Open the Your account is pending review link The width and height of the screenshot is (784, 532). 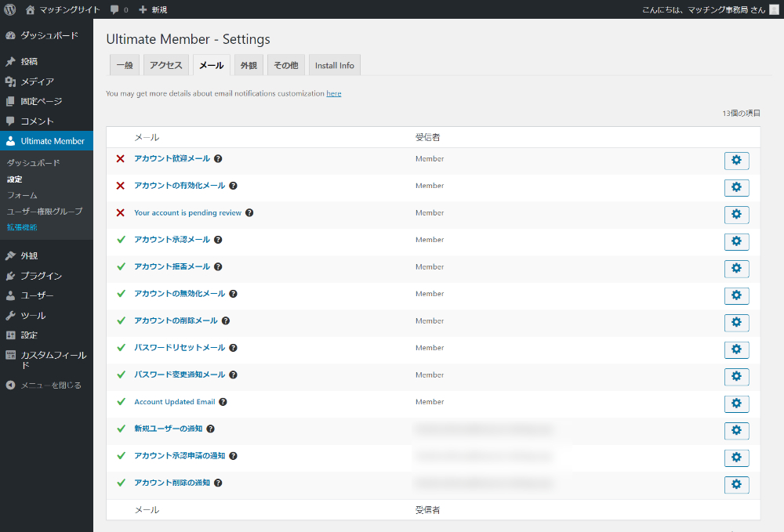[188, 213]
